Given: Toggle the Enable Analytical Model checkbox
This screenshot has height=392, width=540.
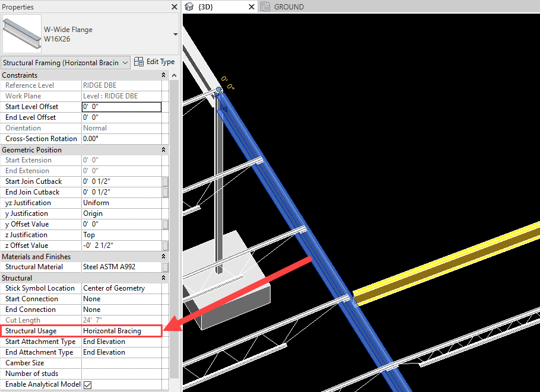Looking at the screenshot, I should tap(87, 384).
